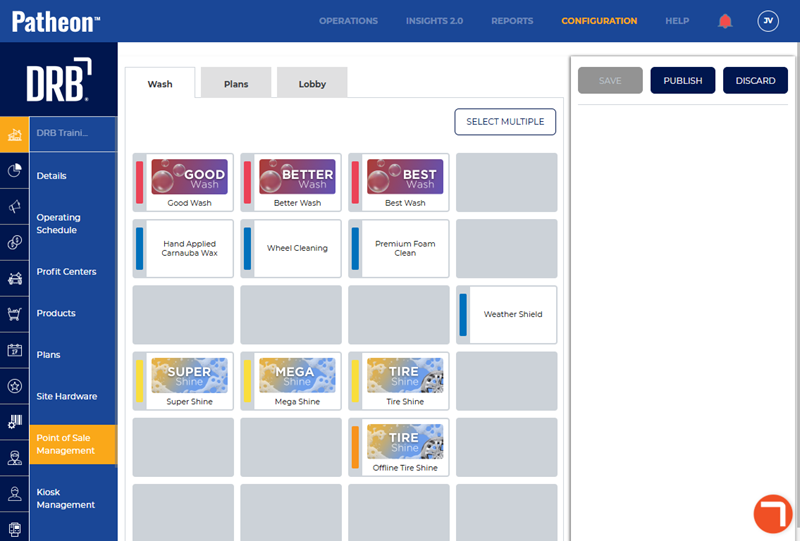Image resolution: width=800 pixels, height=541 pixels.
Task: Click the red notification bell icon
Action: [x=726, y=21]
